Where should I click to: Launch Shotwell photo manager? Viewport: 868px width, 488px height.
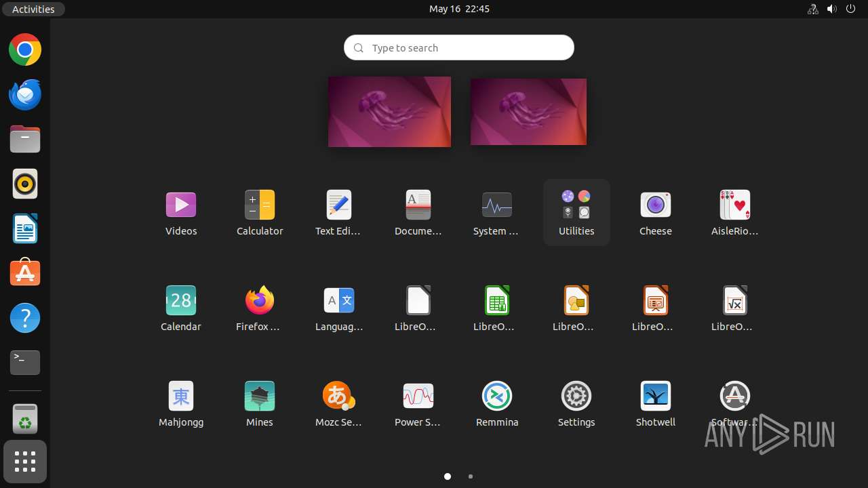pos(656,403)
